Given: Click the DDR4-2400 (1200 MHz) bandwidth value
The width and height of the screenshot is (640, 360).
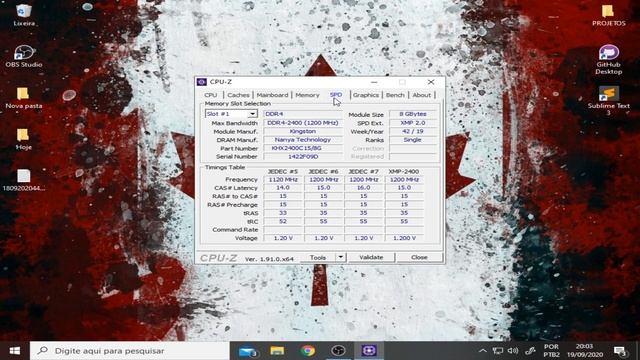Looking at the screenshot, I should coord(303,123).
